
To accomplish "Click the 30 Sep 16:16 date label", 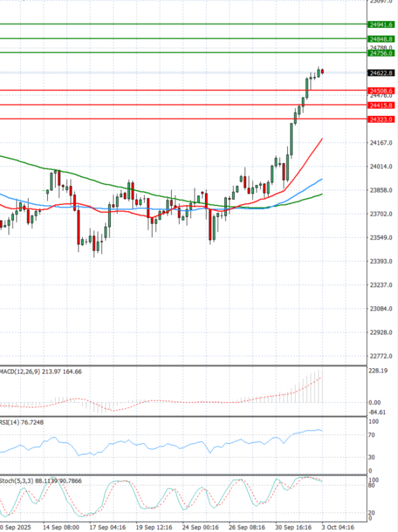I will point(292,527).
